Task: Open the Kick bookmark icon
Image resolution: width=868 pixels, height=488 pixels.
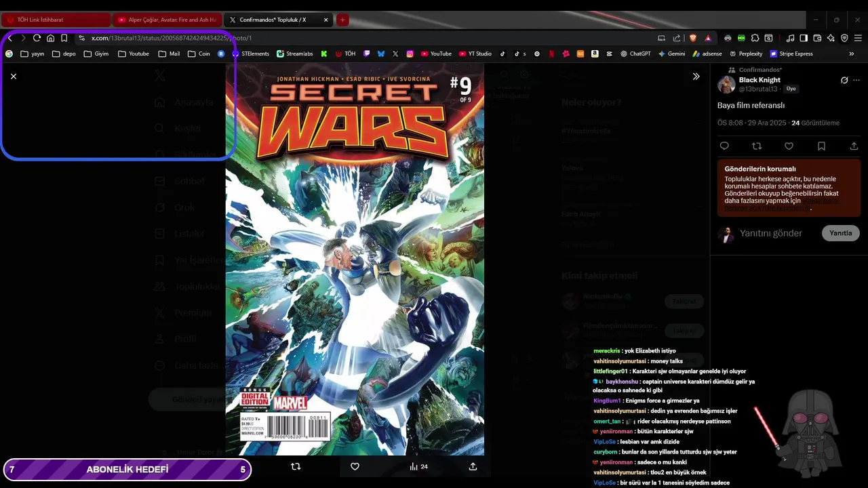Action: click(x=324, y=54)
